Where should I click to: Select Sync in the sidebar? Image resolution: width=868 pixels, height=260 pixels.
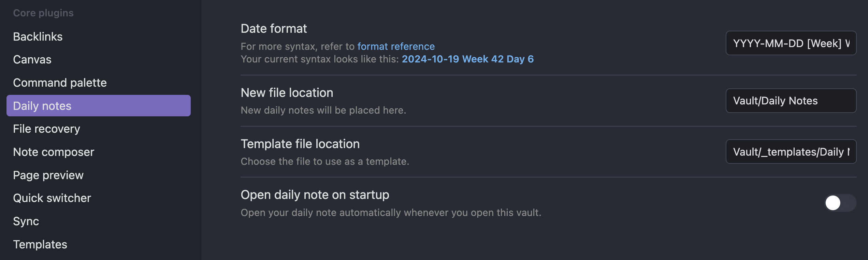(26, 221)
